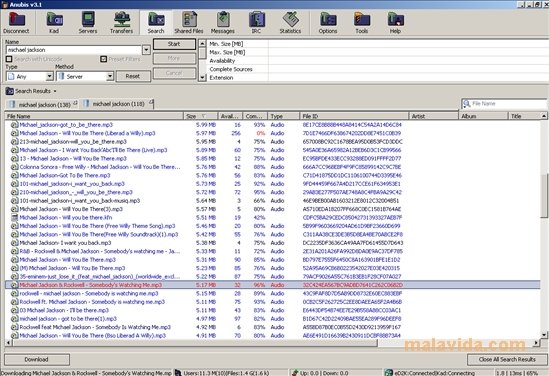Select 101-michael_jackson-i_want_you_back.mp3 row

coord(272,184)
